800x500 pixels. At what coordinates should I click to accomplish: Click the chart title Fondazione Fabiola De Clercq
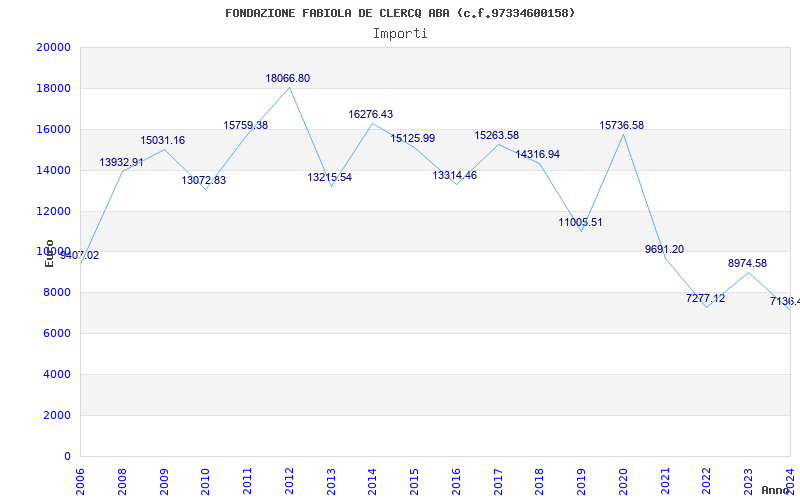pyautogui.click(x=400, y=13)
